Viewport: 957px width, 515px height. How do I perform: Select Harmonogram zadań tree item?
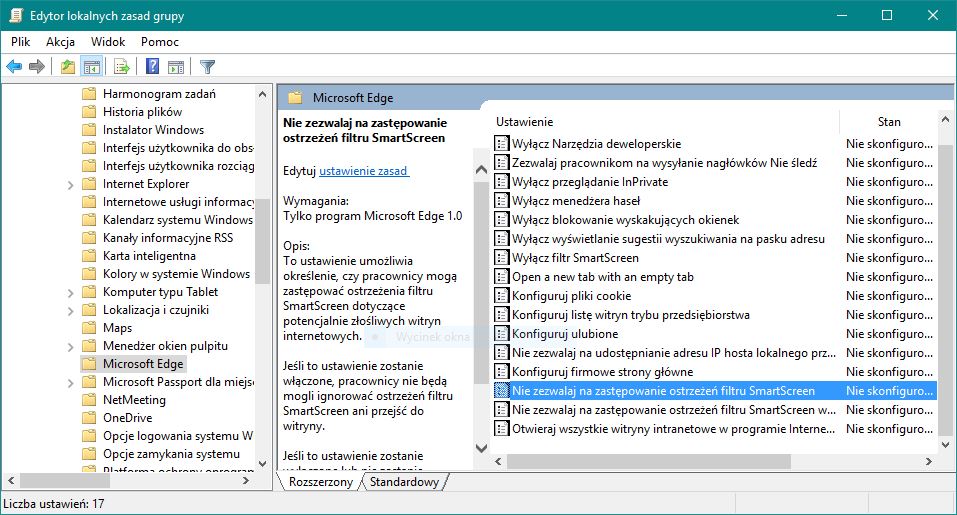coord(159,93)
